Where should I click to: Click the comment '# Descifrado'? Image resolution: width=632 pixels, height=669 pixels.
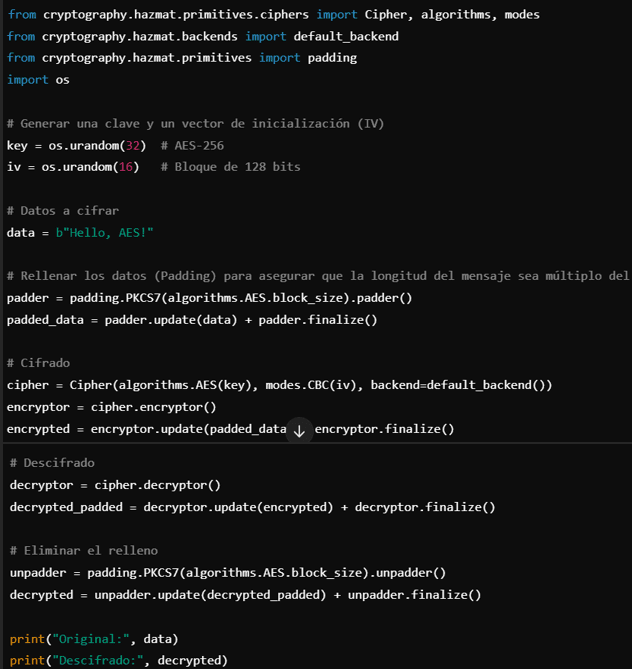click(x=52, y=463)
